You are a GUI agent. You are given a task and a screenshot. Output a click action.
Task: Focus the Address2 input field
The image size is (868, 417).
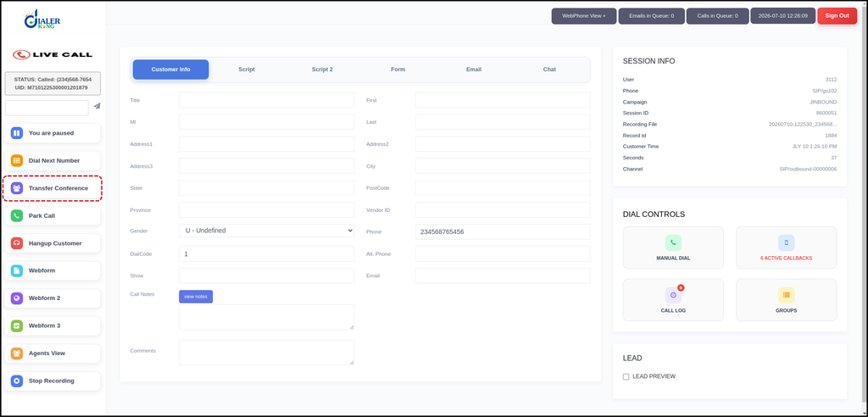(503, 144)
